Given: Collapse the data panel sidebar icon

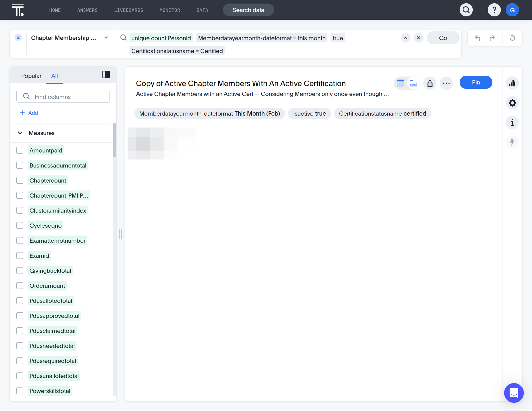Looking at the screenshot, I should (106, 75).
